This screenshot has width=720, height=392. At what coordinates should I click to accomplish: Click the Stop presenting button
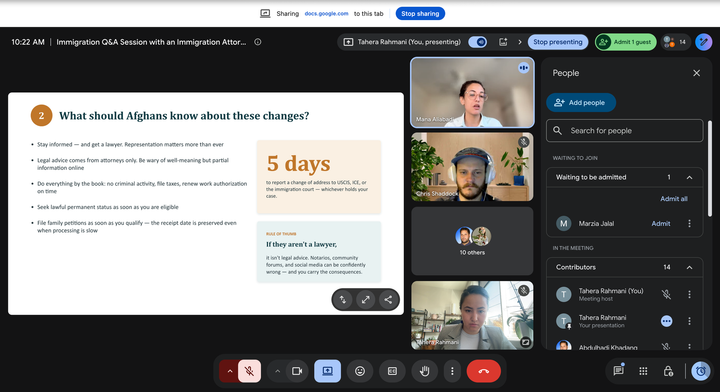tap(558, 42)
